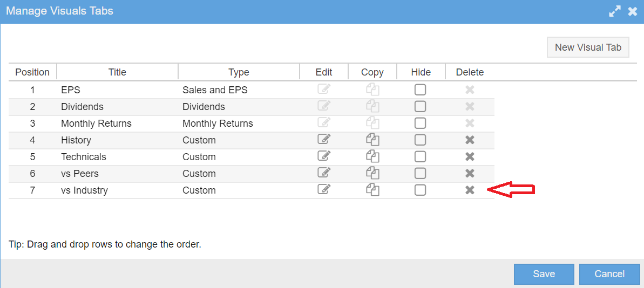Copy the History visual tab

point(372,140)
